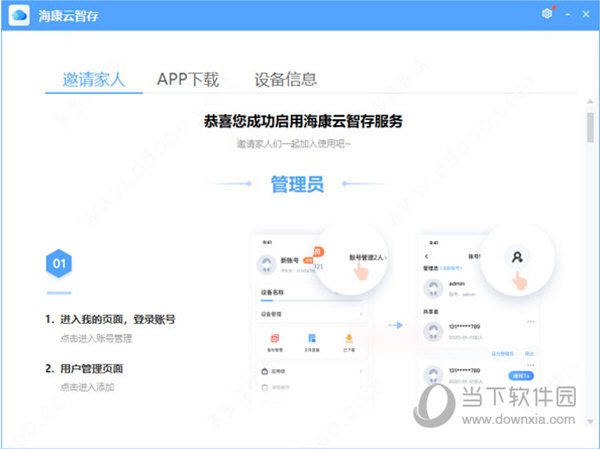Viewport: 600px width, 449px height.
Task: Click the 设备名称 row in phone preview
Action: coord(311,293)
